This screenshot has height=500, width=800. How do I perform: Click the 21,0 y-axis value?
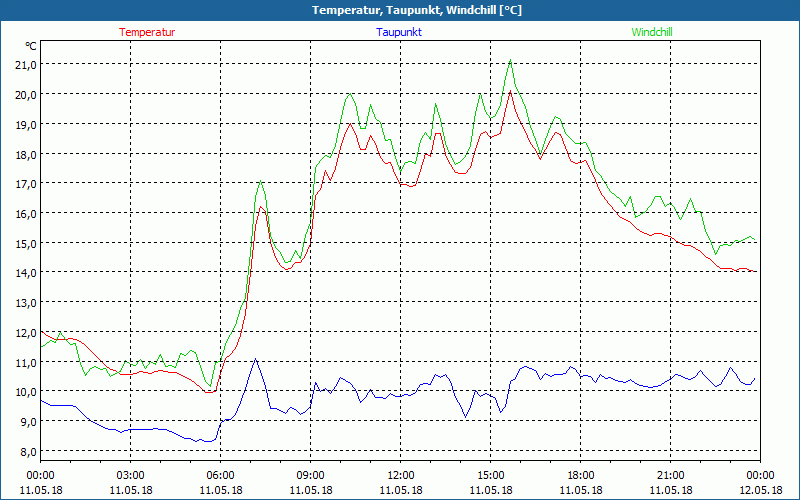tap(27, 65)
